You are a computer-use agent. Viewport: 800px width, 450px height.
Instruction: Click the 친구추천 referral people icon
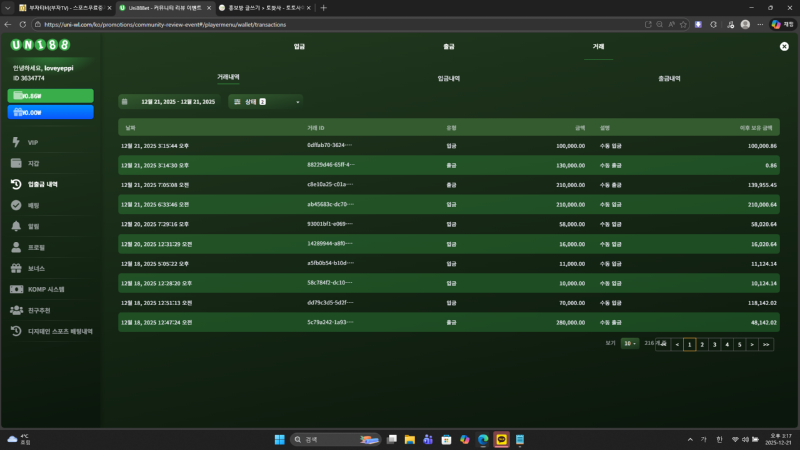click(x=16, y=310)
